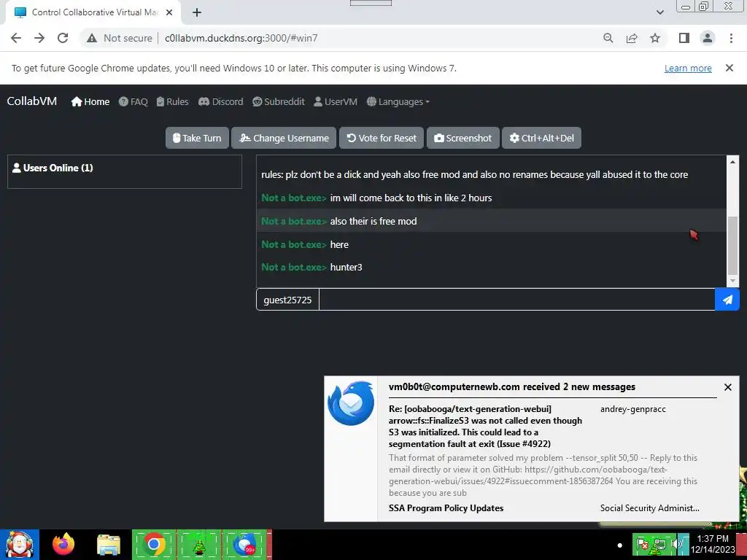The width and height of the screenshot is (747, 560).
Task: Click the CollabVM brand logo text
Action: coord(32,101)
